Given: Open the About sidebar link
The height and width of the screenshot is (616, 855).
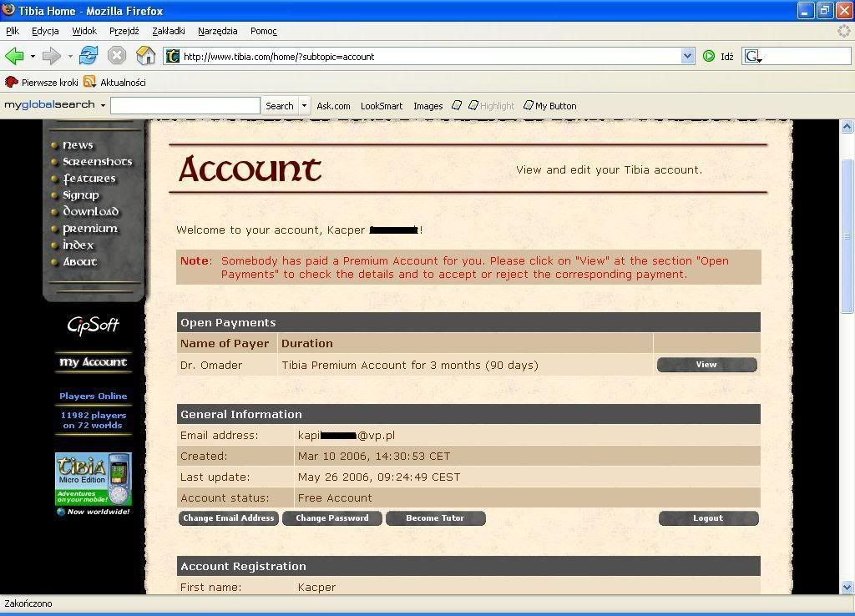Looking at the screenshot, I should (79, 261).
